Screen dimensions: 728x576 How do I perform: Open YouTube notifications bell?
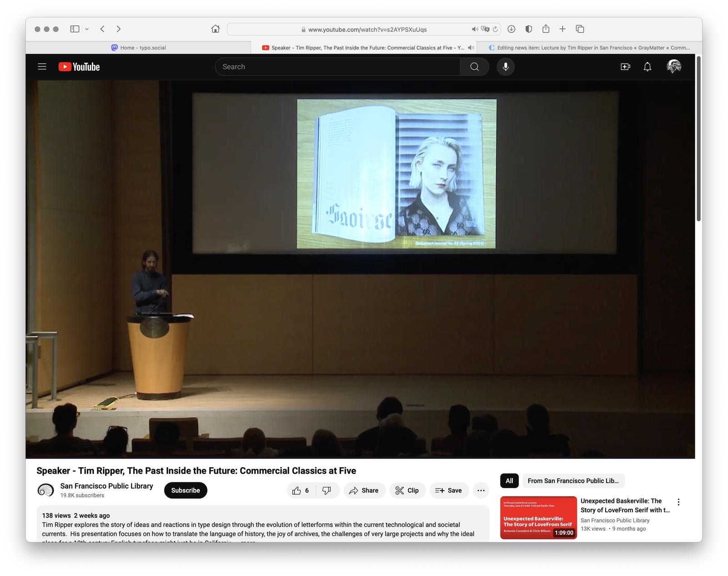pyautogui.click(x=647, y=67)
